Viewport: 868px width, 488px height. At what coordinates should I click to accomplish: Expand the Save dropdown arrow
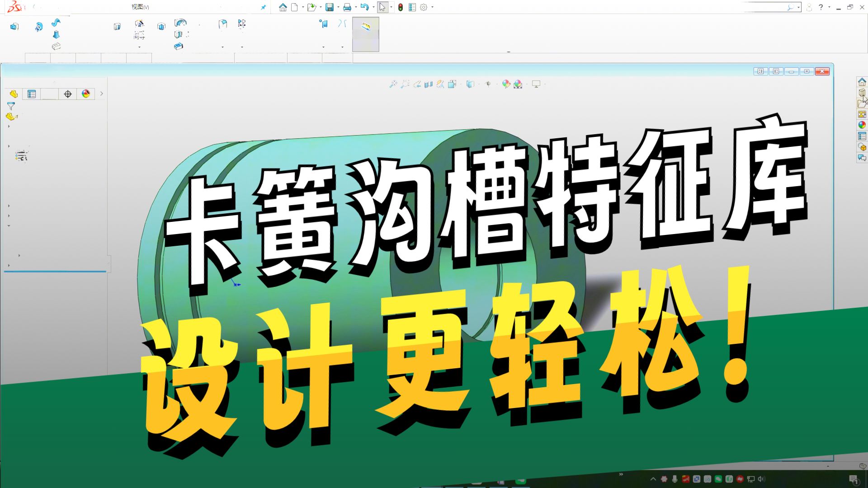(x=338, y=7)
